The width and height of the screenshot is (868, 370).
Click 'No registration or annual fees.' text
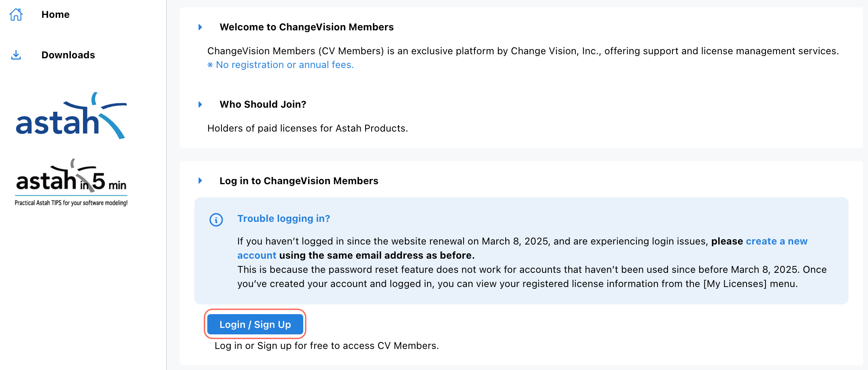285,65
